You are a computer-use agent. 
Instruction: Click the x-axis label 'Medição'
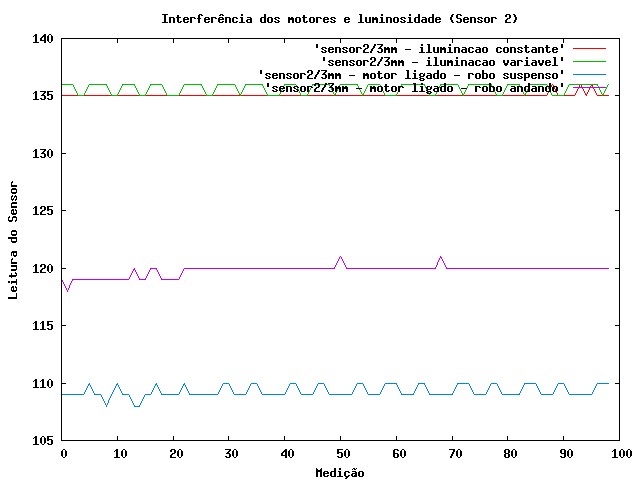click(340, 473)
